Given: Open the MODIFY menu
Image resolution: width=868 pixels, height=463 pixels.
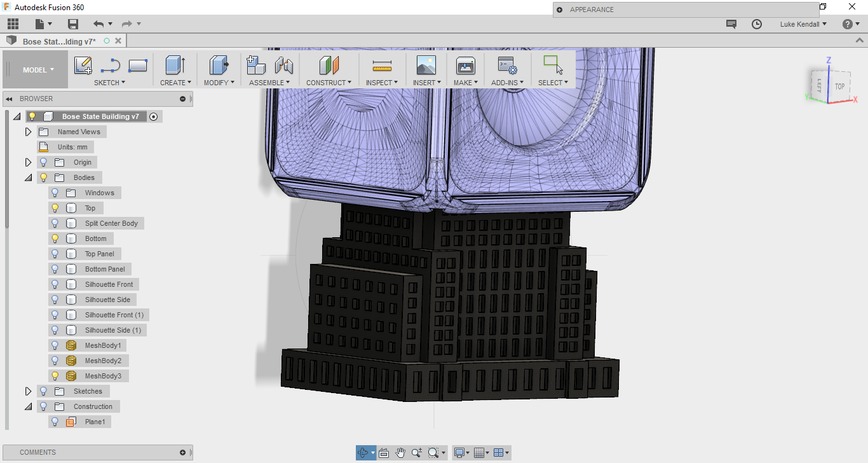Looking at the screenshot, I should (219, 83).
